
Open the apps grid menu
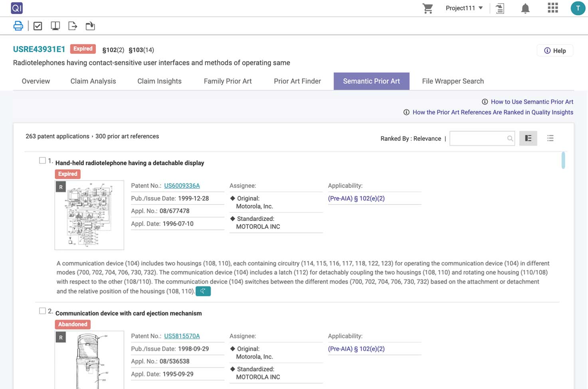552,8
